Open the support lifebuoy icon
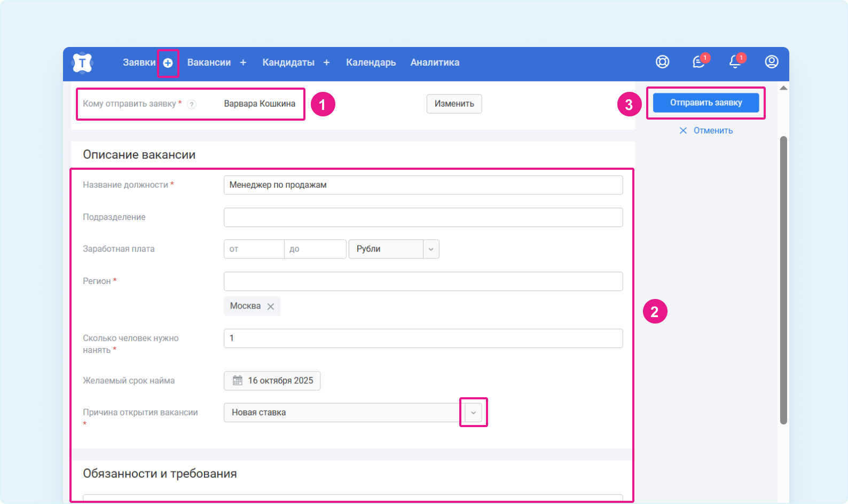 point(662,62)
